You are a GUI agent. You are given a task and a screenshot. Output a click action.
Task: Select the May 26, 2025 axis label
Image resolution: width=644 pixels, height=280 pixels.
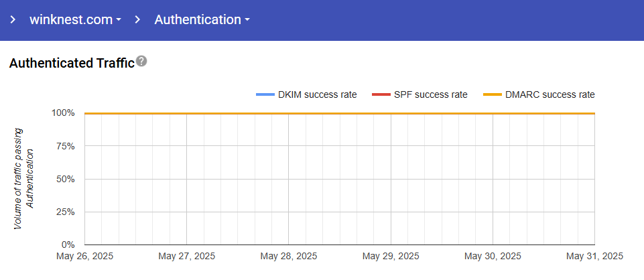85,257
